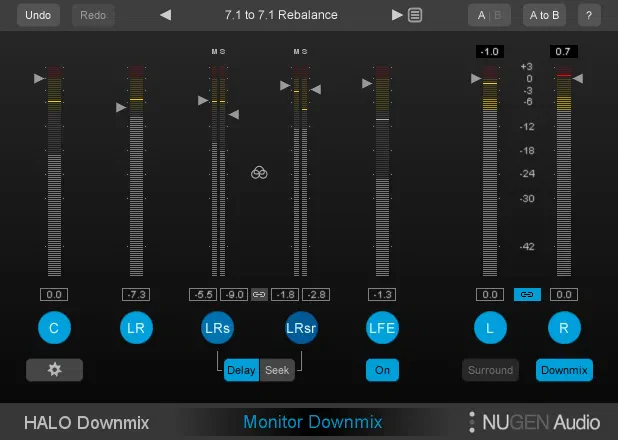Screen dimensions: 618x440
Task: Select the LR channel circle button
Action: [x=136, y=328]
